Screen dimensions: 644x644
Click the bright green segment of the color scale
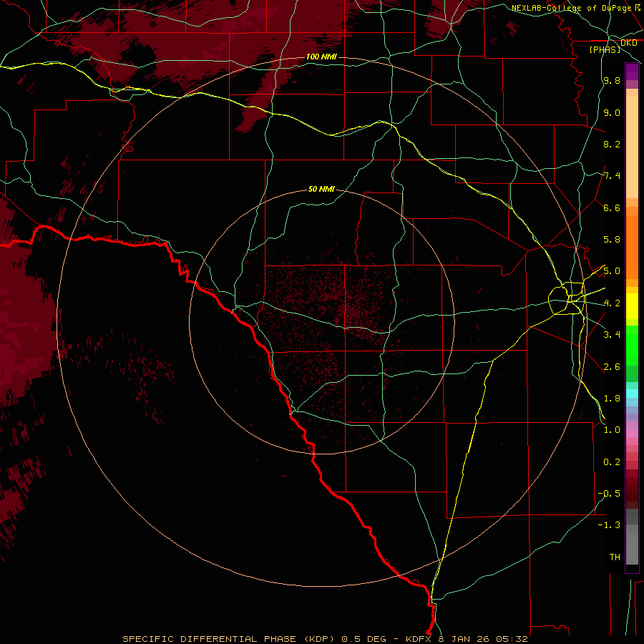tap(632, 345)
